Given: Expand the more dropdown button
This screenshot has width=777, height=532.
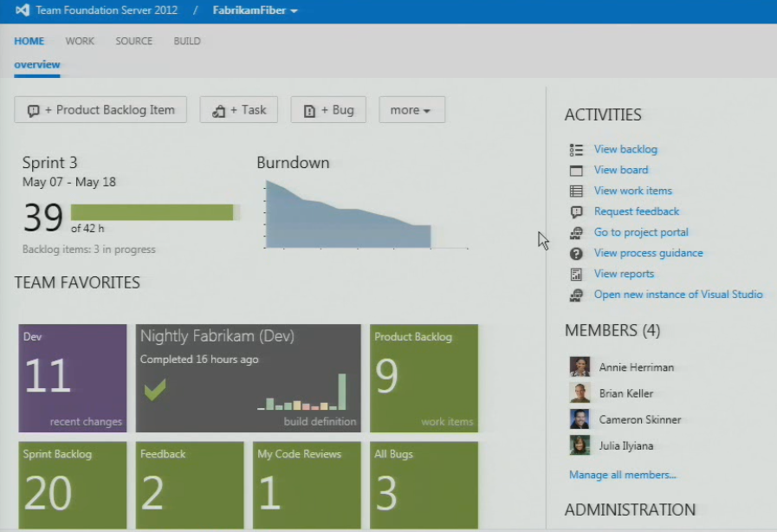Looking at the screenshot, I should click(411, 109).
